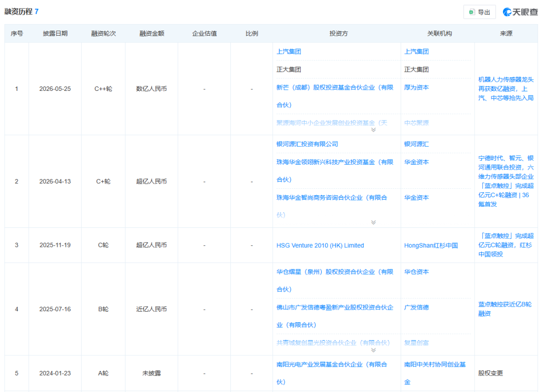Open 银河源汇投资有限公司 investor link
The height and width of the screenshot is (392, 542).
tap(307, 144)
